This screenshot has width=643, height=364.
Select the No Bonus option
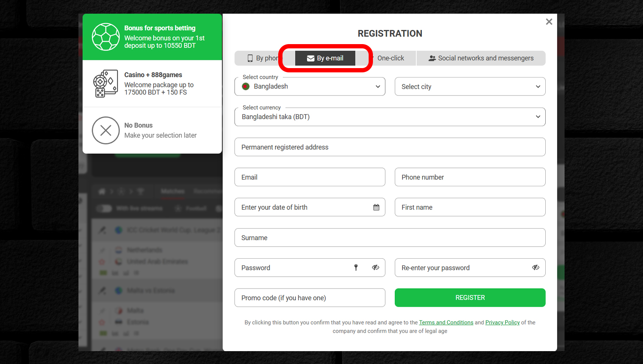click(x=152, y=130)
